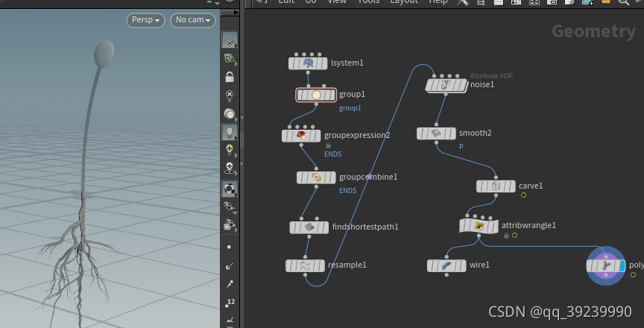Click the headlight bulb lighting icon
This screenshot has height=328, width=644.
pos(230,132)
